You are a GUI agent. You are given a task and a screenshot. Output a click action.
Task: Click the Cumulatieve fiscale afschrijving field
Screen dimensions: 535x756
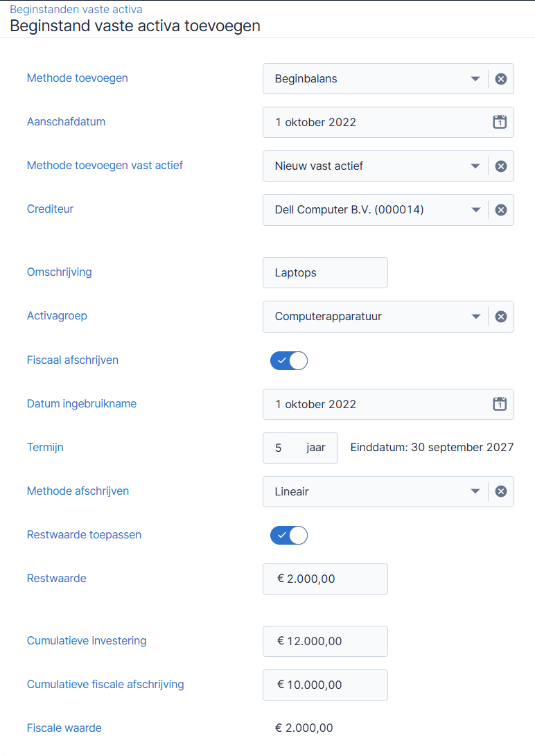325,685
